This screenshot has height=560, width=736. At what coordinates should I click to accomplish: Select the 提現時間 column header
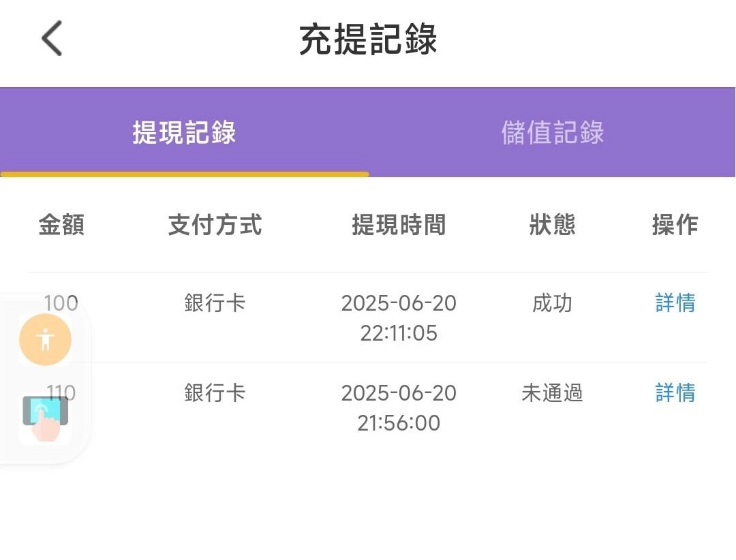399,224
